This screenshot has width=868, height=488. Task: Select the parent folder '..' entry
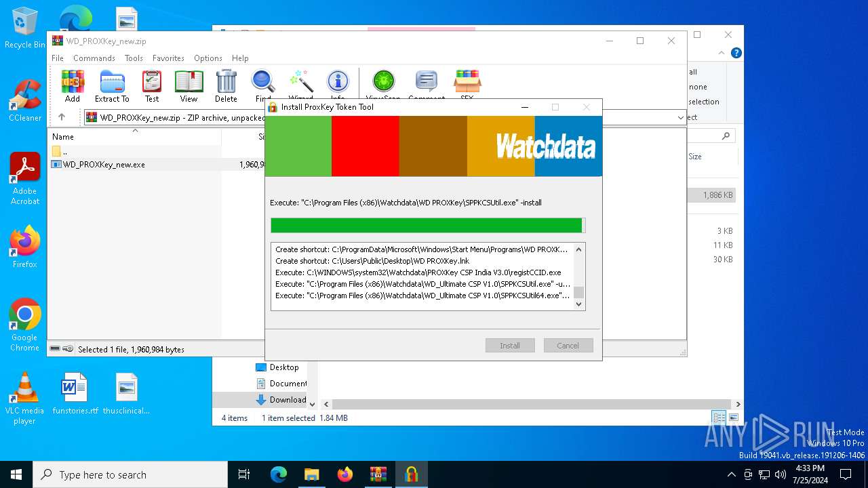60,151
